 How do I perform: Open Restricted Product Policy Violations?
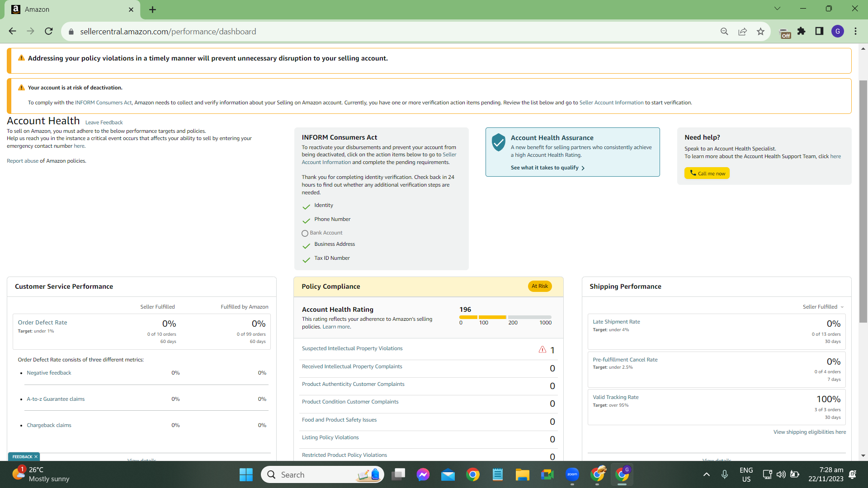344,455
